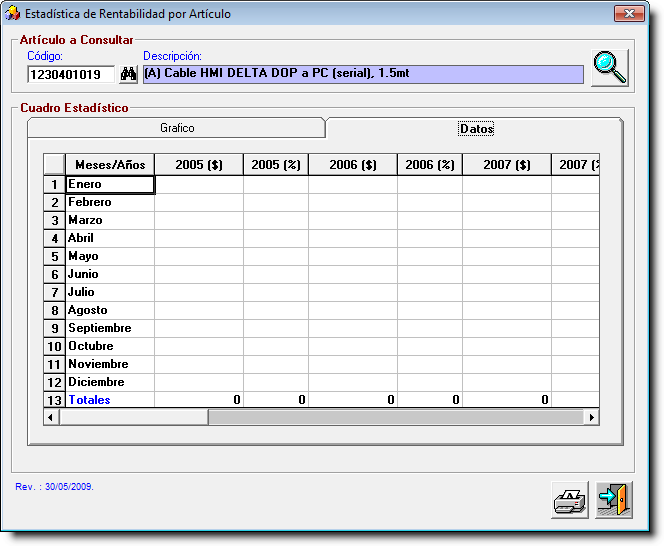Image resolution: width=664 pixels, height=546 pixels.
Task: Click the Código input field
Action: click(x=71, y=75)
